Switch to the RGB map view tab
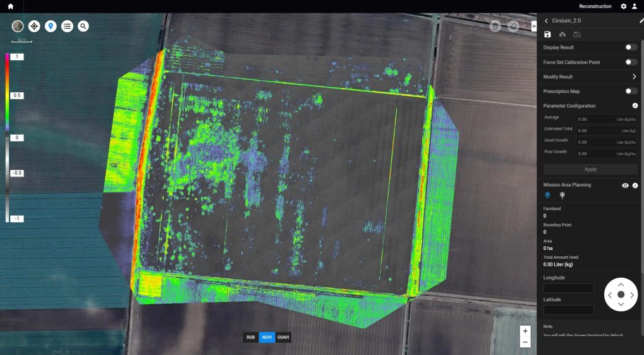The image size is (644, 355). [x=251, y=337]
